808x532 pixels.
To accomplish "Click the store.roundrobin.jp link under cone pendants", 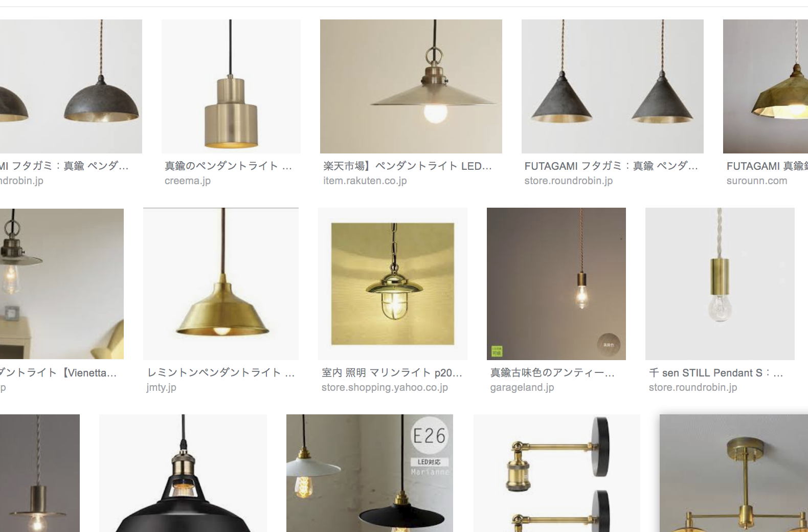I will [x=568, y=181].
